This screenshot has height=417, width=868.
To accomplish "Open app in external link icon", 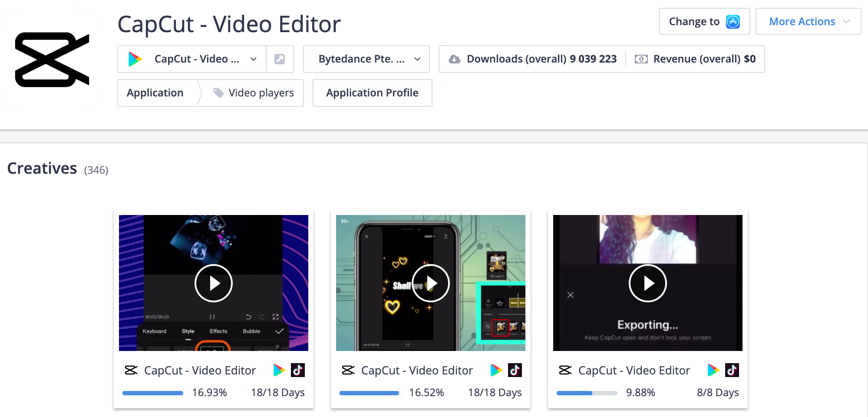I will tap(280, 59).
